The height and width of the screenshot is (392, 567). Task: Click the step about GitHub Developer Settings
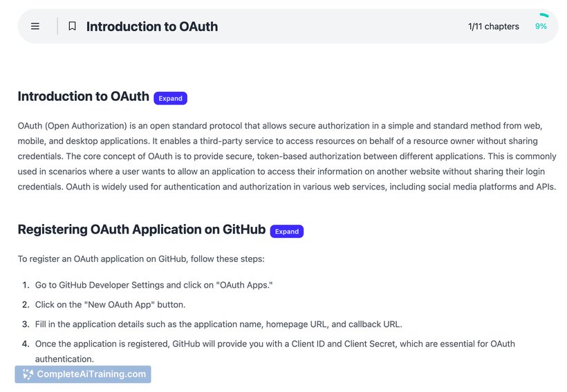tap(154, 285)
